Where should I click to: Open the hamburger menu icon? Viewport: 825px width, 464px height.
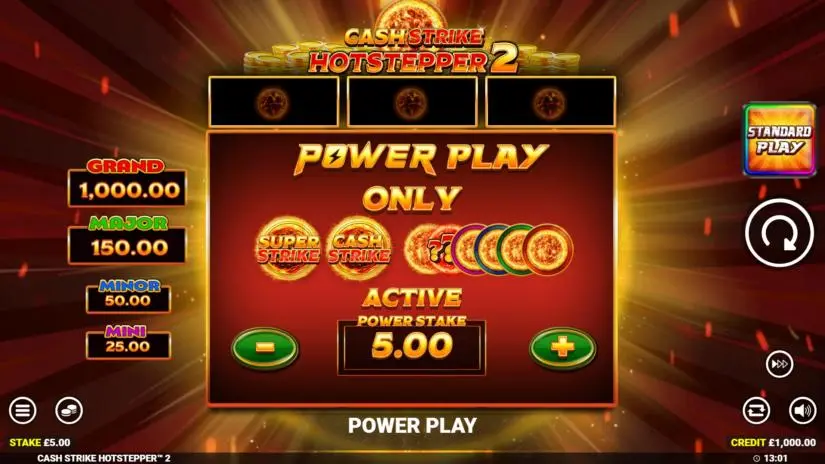pyautogui.click(x=23, y=410)
